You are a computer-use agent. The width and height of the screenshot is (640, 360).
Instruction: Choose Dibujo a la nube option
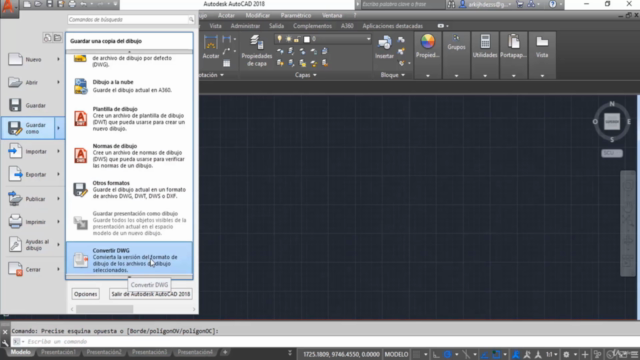(129, 86)
